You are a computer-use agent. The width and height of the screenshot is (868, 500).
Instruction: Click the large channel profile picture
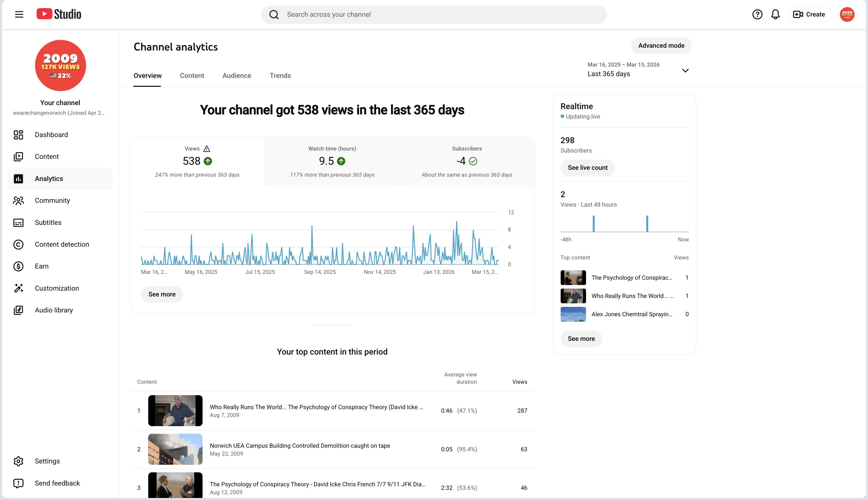pyautogui.click(x=60, y=65)
